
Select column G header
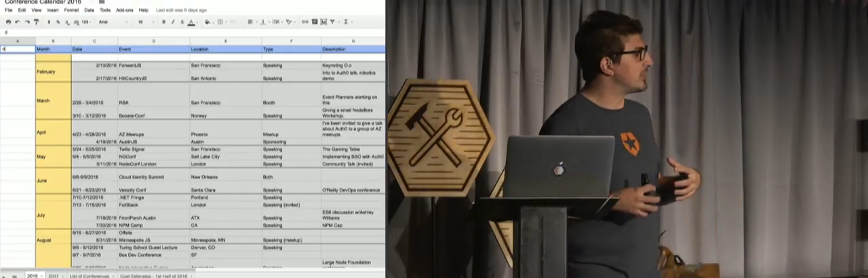pos(353,41)
